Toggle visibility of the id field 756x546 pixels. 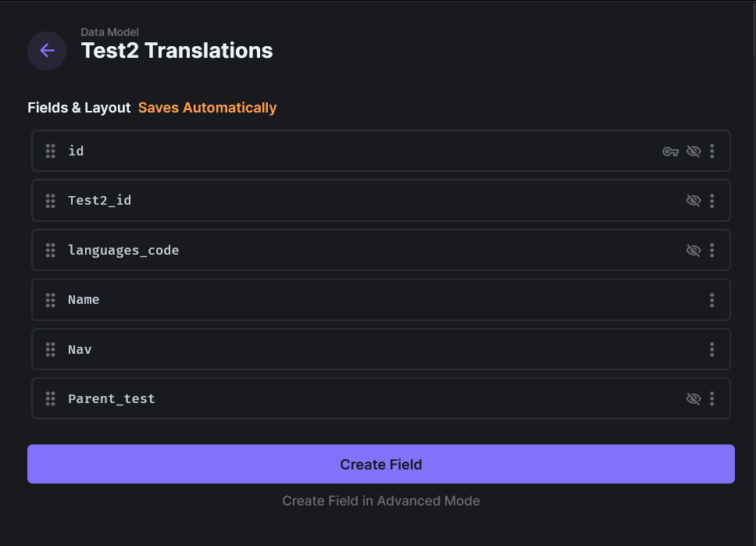click(x=694, y=151)
